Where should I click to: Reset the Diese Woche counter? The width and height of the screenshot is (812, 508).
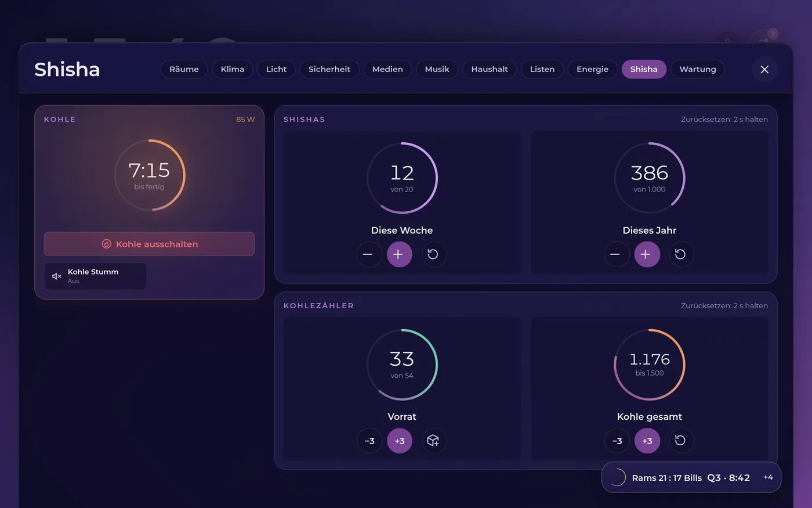(x=433, y=254)
